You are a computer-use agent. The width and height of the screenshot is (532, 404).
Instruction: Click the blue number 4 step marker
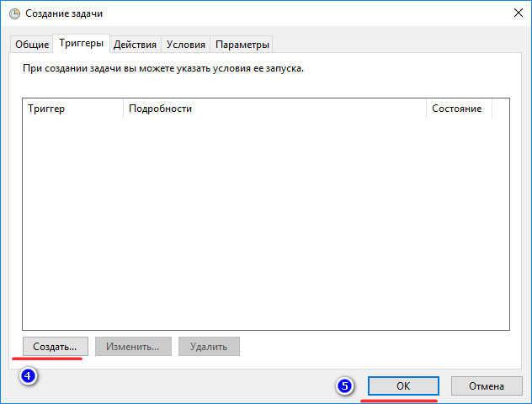29,376
